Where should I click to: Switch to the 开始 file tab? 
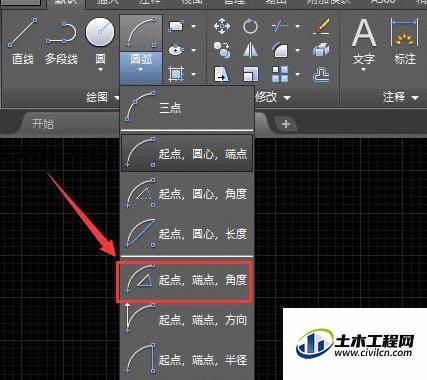click(x=43, y=124)
